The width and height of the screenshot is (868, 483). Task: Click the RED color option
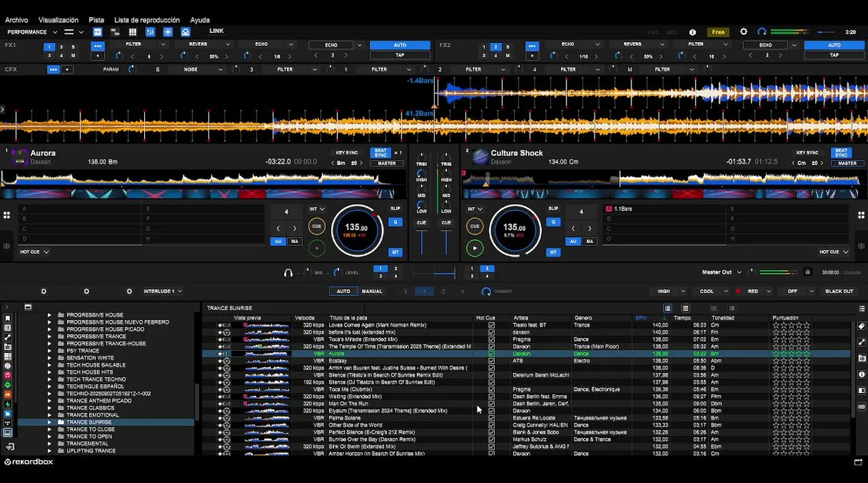pos(753,291)
